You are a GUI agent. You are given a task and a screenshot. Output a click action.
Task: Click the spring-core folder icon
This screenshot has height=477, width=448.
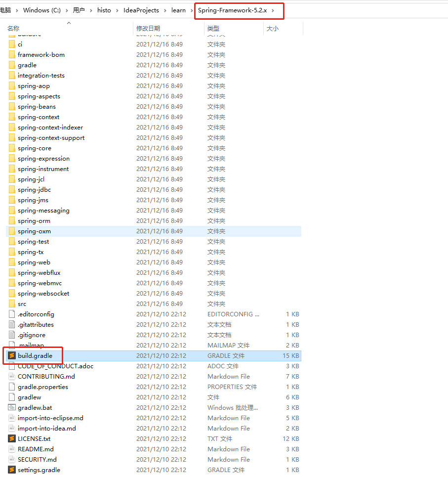12,148
